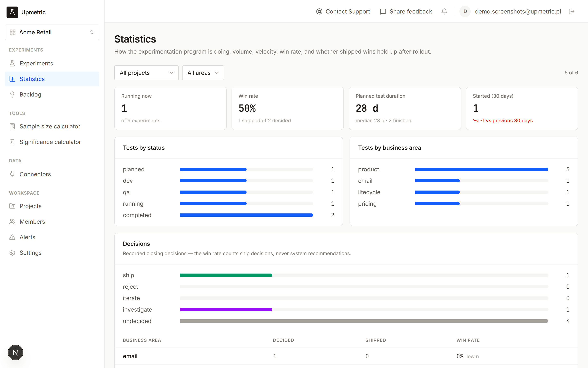Screen dimensions: 588x368
Task: Open workspace Settings
Action: (52, 253)
